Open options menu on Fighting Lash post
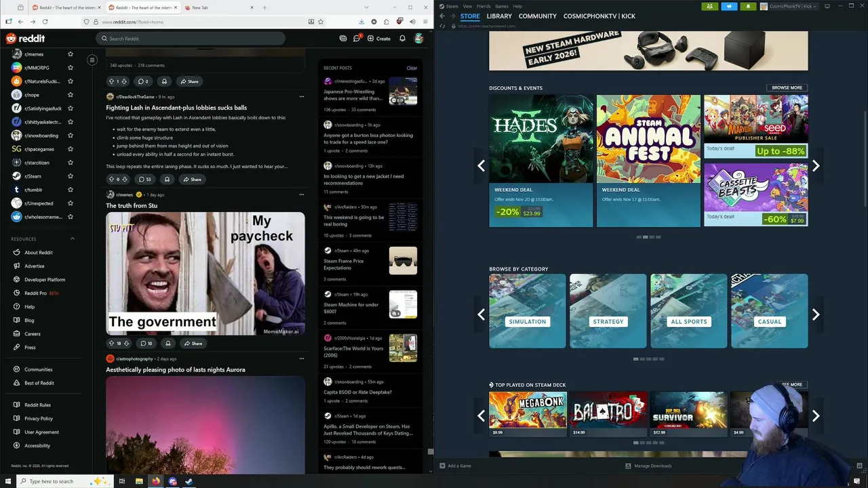Image resolution: width=868 pixels, height=488 pixels. tap(302, 97)
